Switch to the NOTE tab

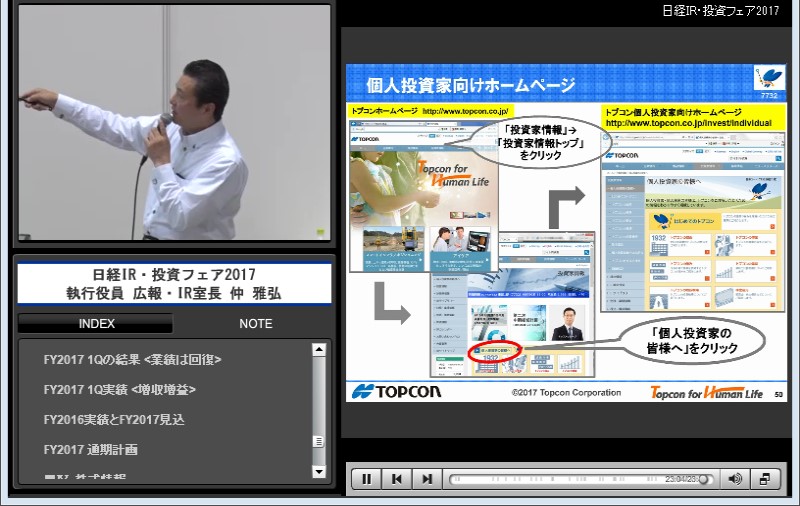point(256,323)
